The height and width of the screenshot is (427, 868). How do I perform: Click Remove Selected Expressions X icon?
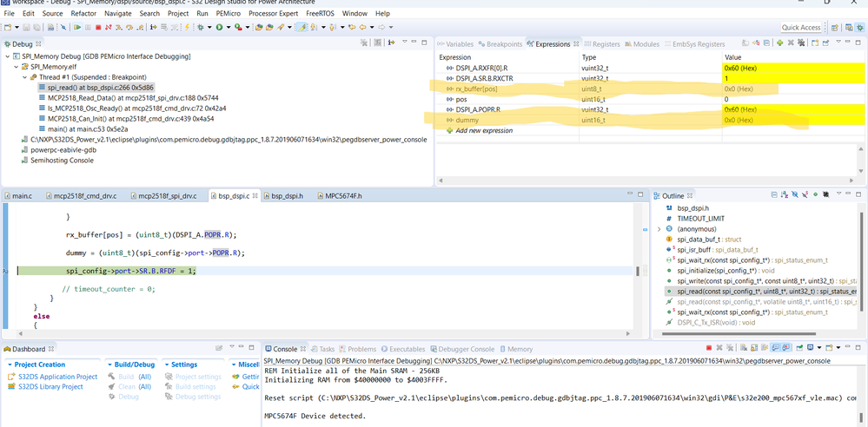[x=791, y=43]
